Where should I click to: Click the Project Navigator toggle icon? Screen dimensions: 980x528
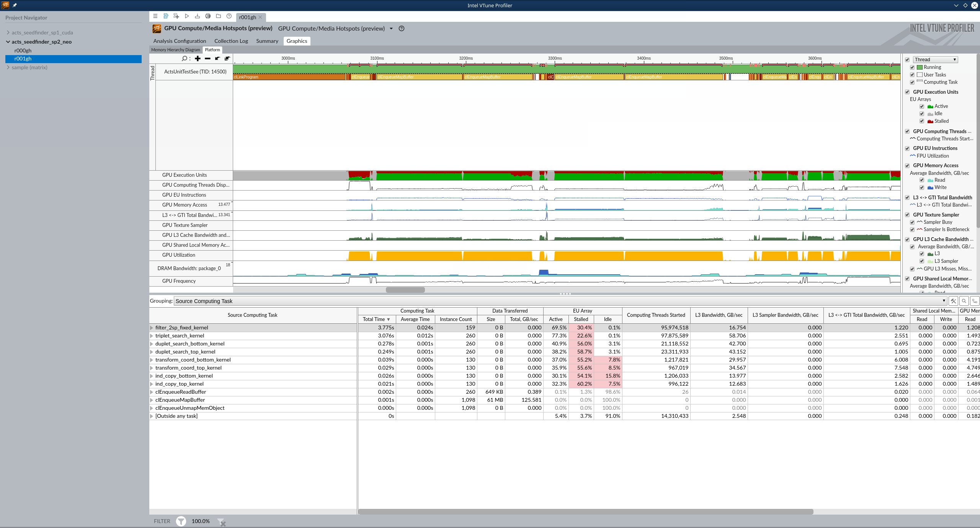(166, 16)
